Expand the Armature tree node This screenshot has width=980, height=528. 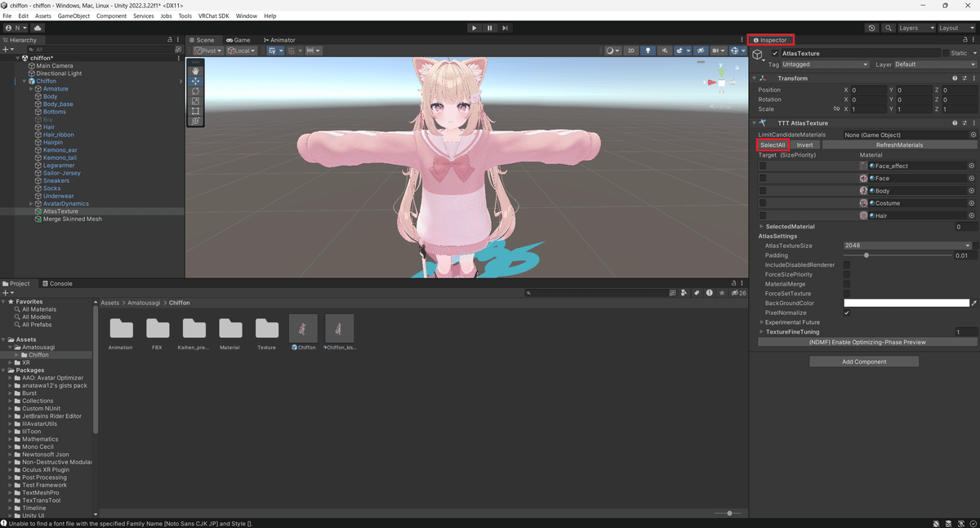(32, 89)
